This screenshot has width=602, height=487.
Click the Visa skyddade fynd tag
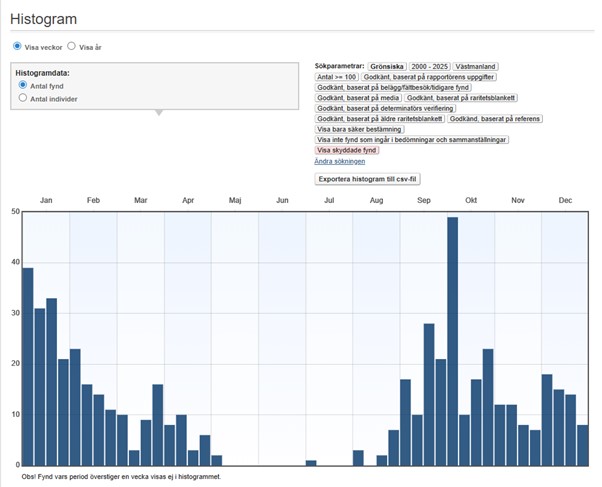coord(347,150)
